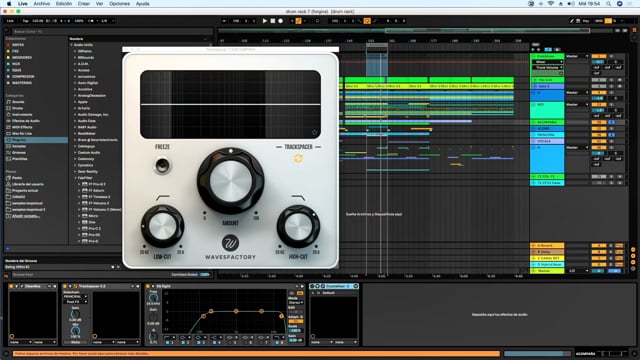Open the Track Volume automation dropdown
This screenshot has width=640, height=360.
click(x=547, y=67)
